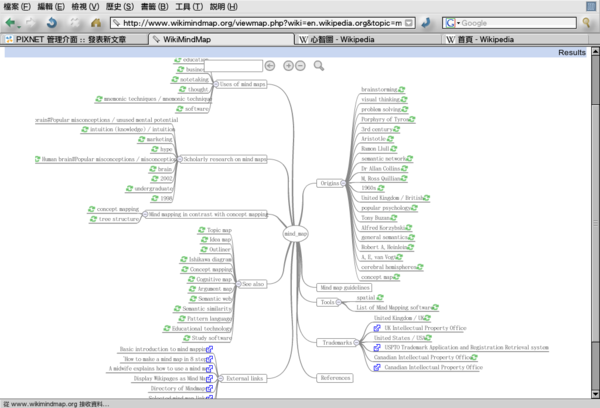600x408 pixels.
Task: Open the 歷史 (S) menu
Action: coord(120,7)
